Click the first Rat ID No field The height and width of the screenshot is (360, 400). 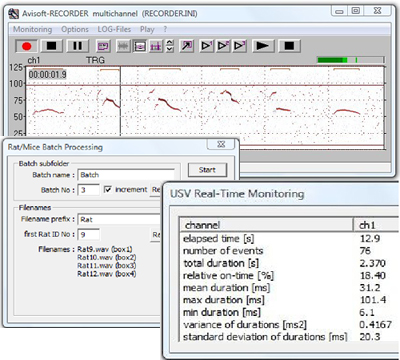89,234
